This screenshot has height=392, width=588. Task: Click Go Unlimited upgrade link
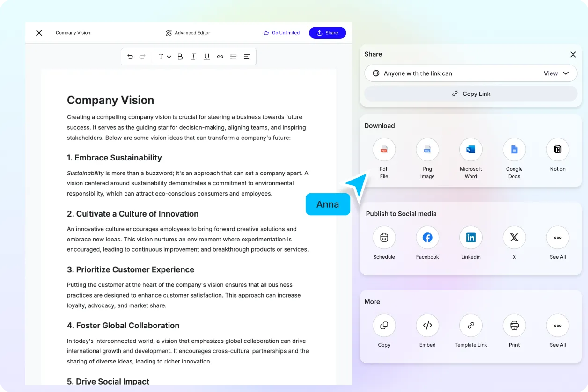click(281, 33)
